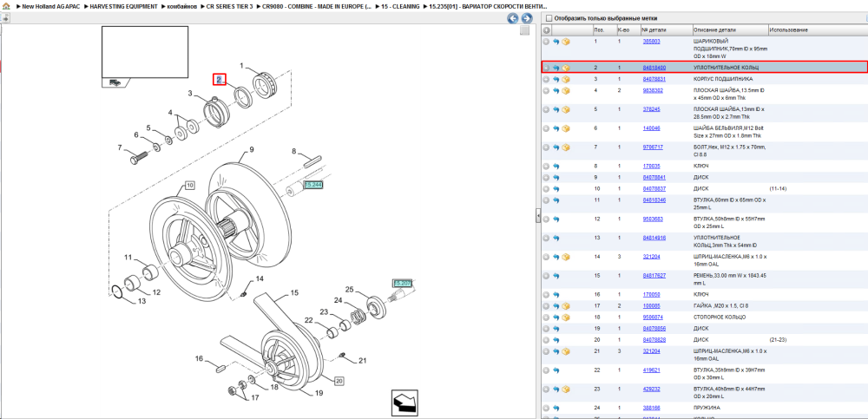Click add circle icon for row 11
868x419 pixels.
coord(546,200)
